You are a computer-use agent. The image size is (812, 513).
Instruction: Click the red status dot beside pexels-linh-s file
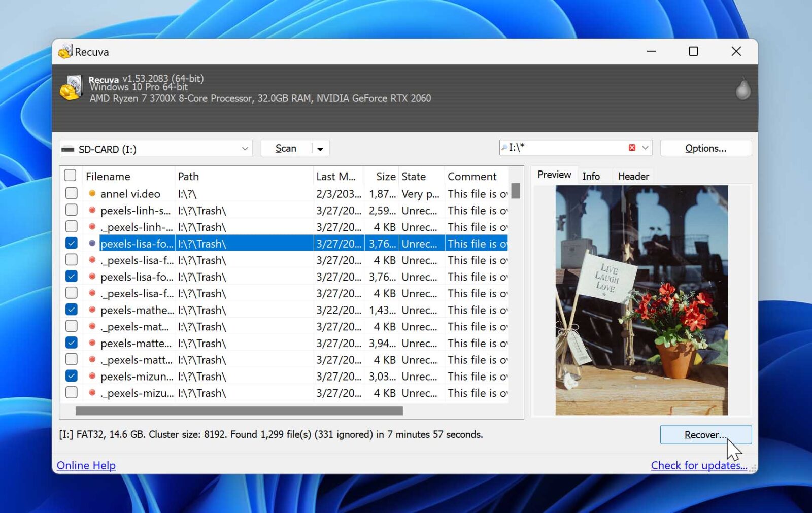point(92,210)
